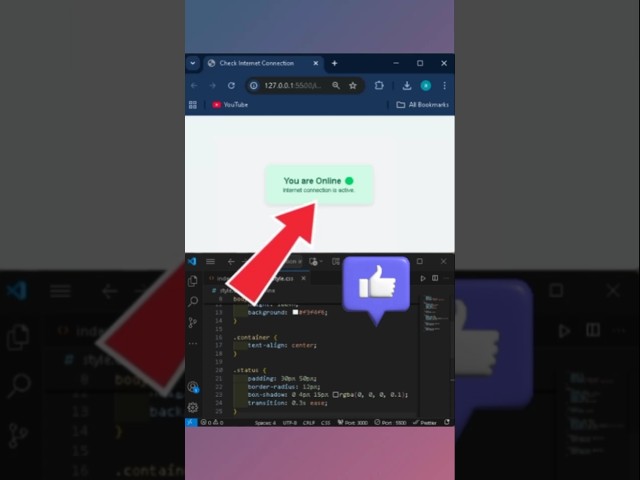The image size is (640, 480).
Task: Open the YouTube bookmark
Action: [230, 105]
